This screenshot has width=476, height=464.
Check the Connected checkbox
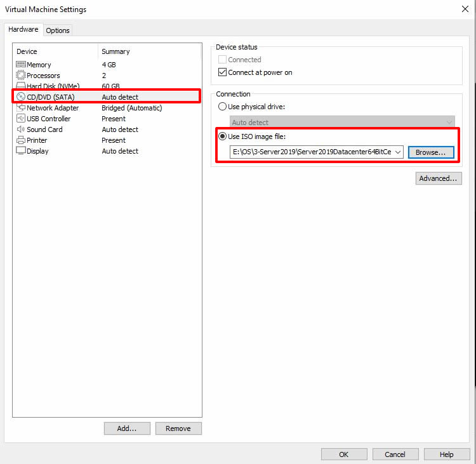coord(222,60)
